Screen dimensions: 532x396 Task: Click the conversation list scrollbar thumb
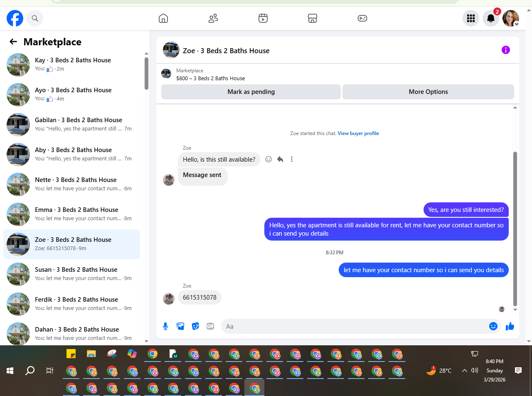click(x=146, y=73)
